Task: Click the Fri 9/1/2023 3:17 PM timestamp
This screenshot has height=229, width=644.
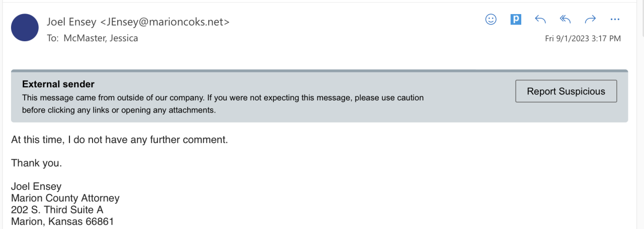Action: tap(583, 39)
